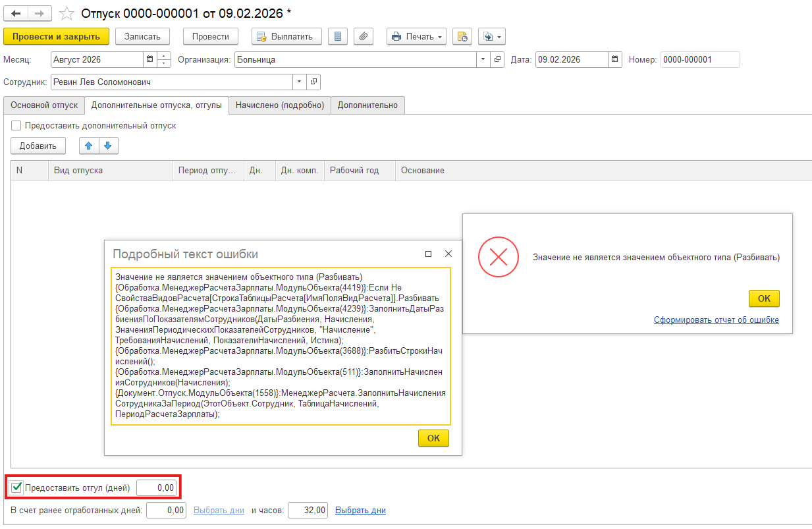Click the Рабочий год column header

(360, 170)
